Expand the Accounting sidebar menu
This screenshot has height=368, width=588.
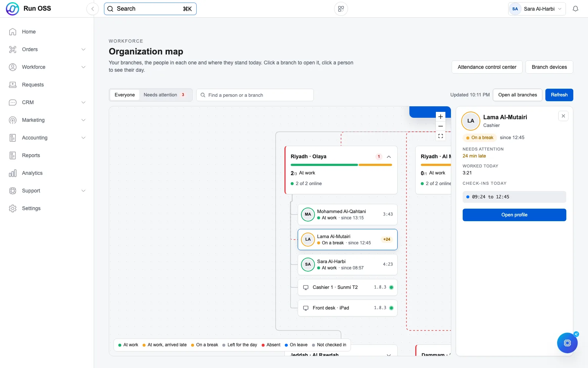tap(47, 138)
